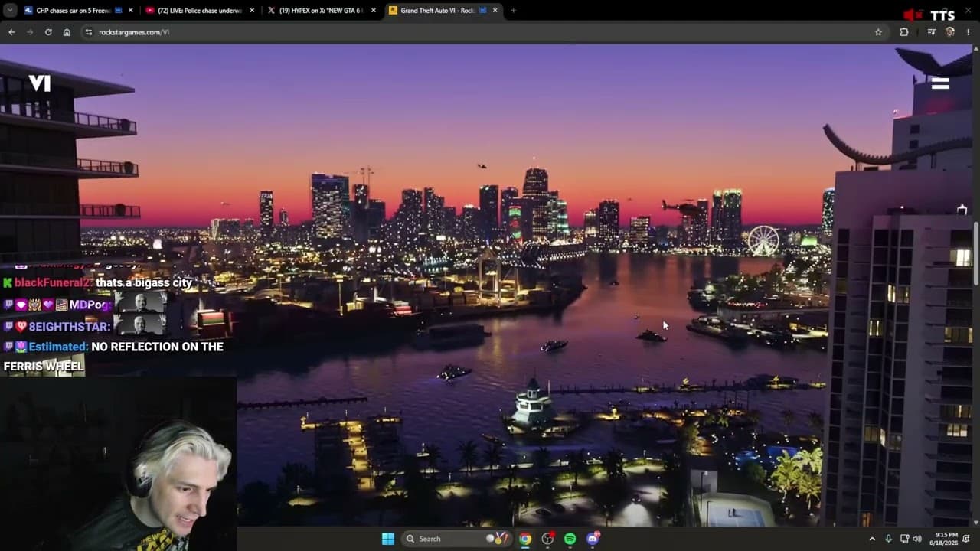Open a new browser tab
The height and width of the screenshot is (551, 980).
click(513, 11)
